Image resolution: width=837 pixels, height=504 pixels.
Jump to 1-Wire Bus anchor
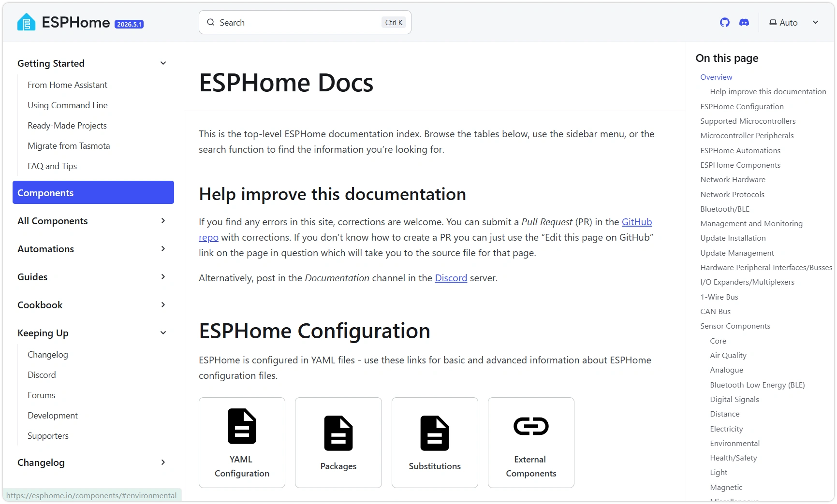(719, 297)
